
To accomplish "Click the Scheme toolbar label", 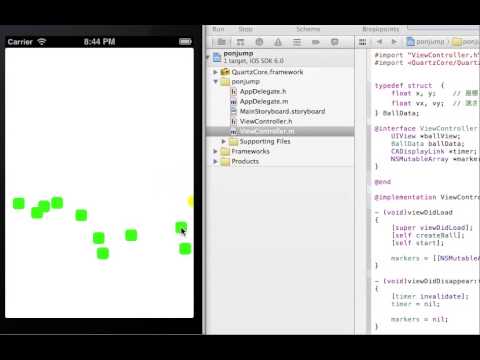I will (308, 29).
